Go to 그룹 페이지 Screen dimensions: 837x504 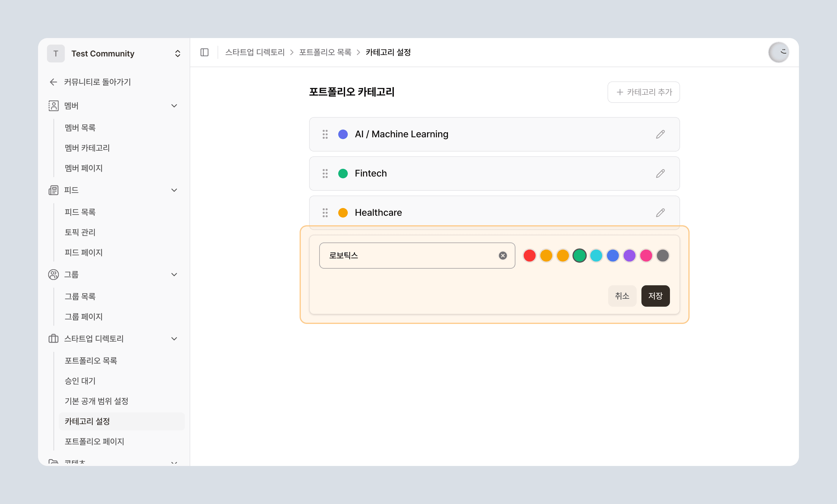84,316
